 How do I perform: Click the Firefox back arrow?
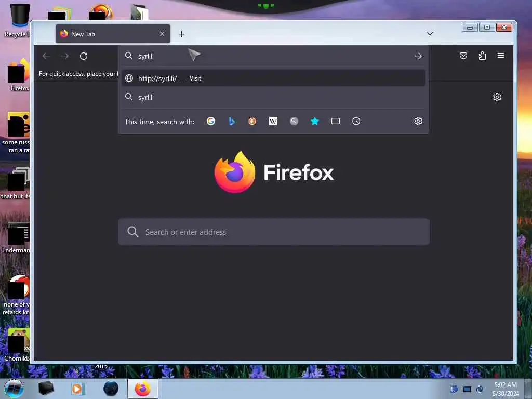(x=46, y=56)
